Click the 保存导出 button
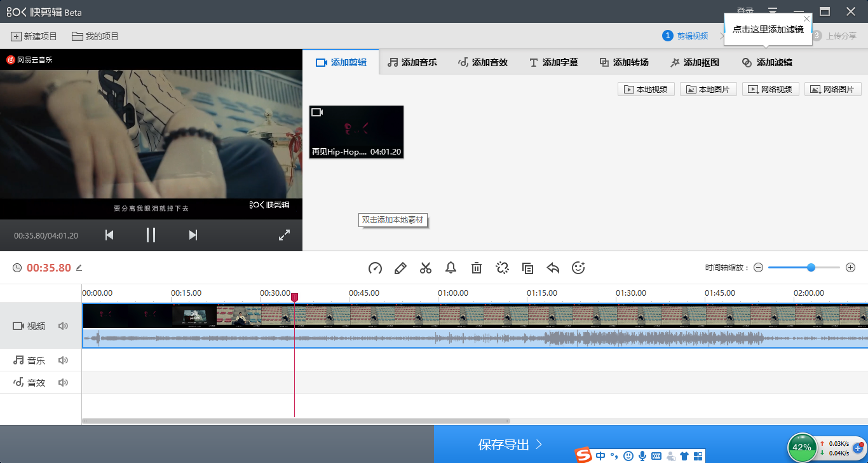868x463 pixels. pos(510,444)
